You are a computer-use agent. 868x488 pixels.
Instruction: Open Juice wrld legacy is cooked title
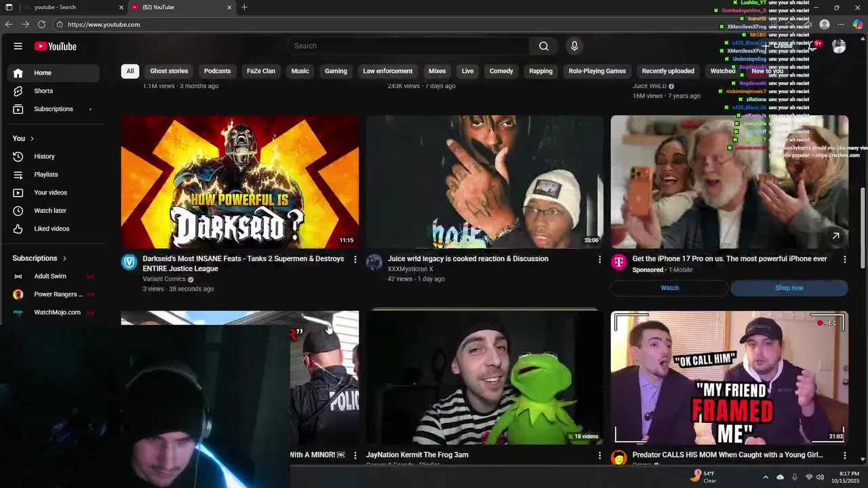coord(468,259)
